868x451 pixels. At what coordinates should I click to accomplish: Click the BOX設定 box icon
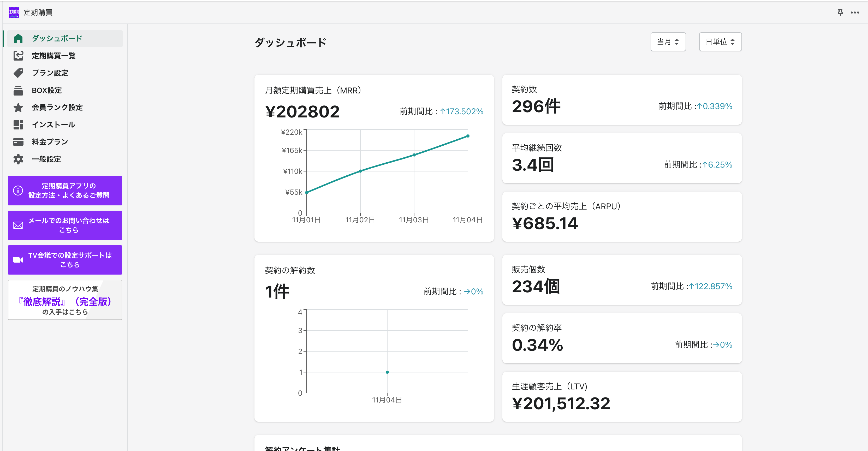pos(18,90)
